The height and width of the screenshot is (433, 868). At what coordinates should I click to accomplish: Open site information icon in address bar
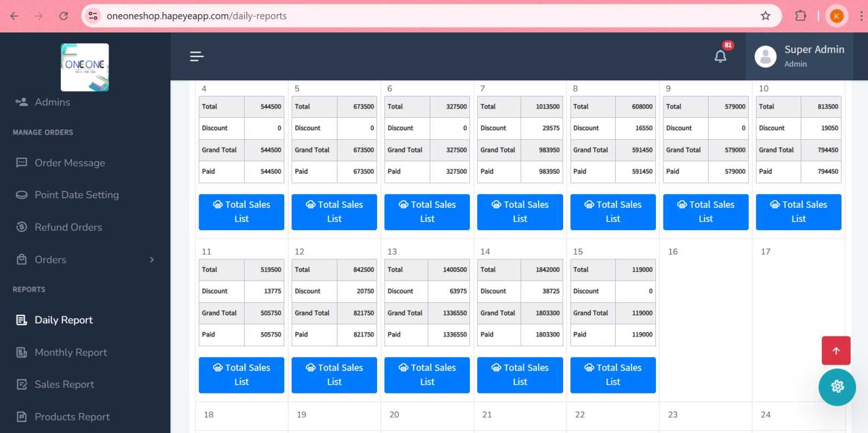(x=93, y=16)
